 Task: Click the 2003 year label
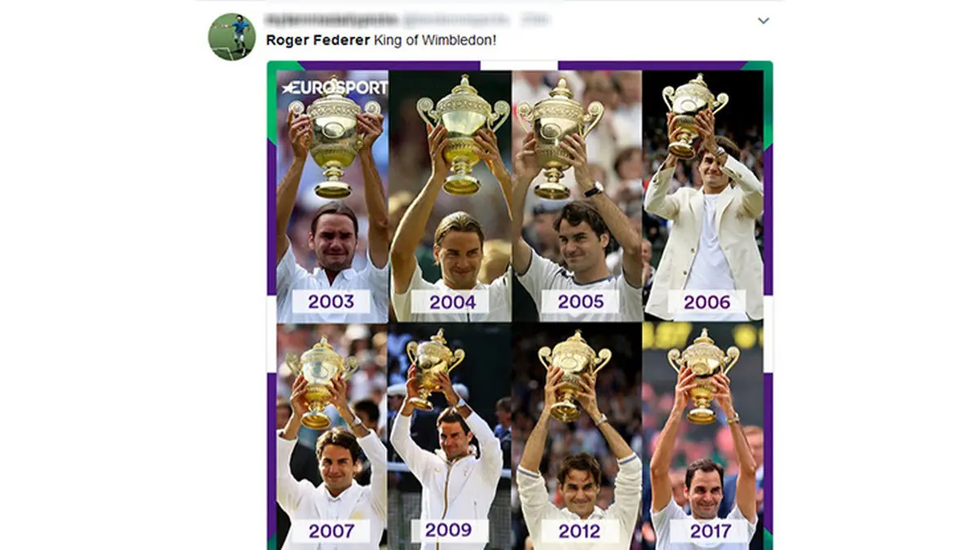click(331, 302)
